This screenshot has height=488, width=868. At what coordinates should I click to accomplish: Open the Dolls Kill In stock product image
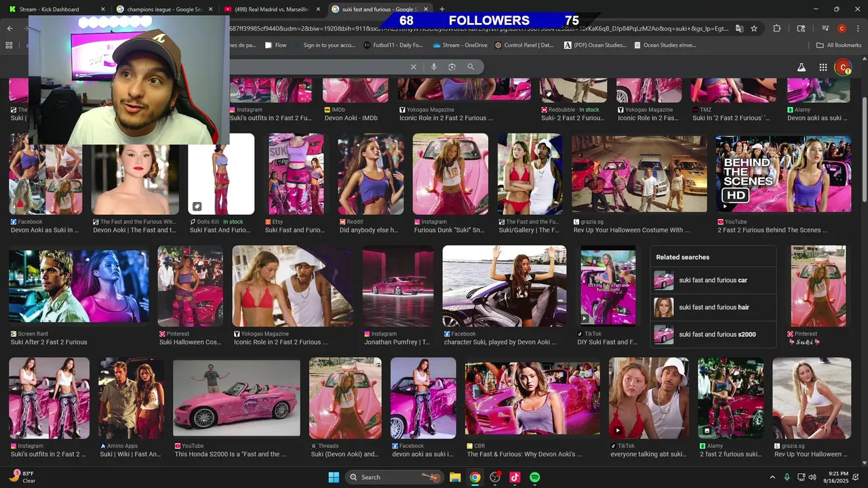(221, 174)
